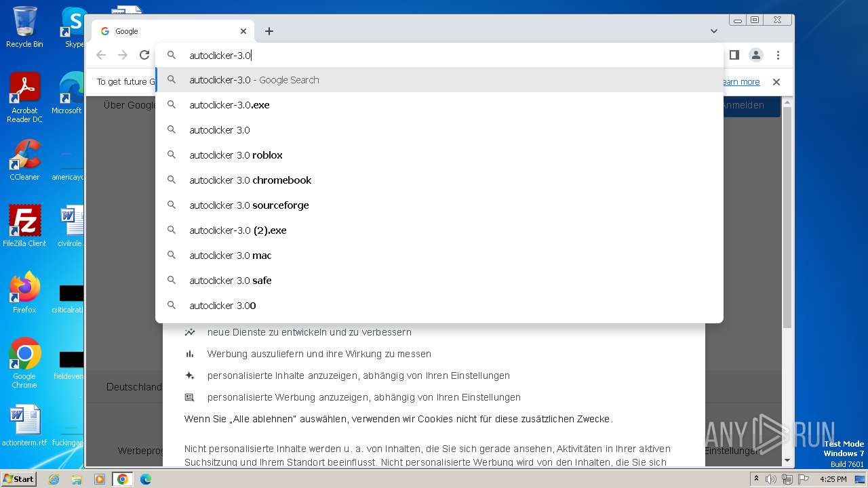This screenshot has width=868, height=488.
Task: Click the Action Center flag icon
Action: click(802, 479)
